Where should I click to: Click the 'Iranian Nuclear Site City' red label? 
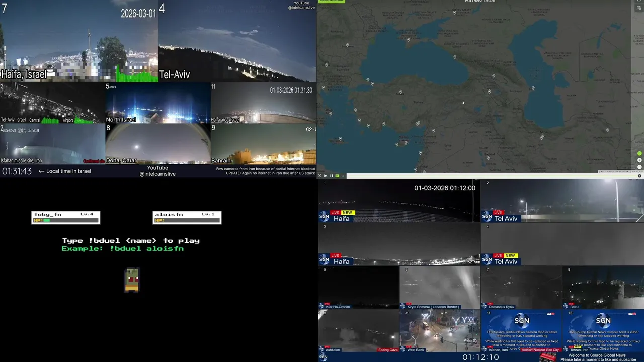tap(541, 350)
